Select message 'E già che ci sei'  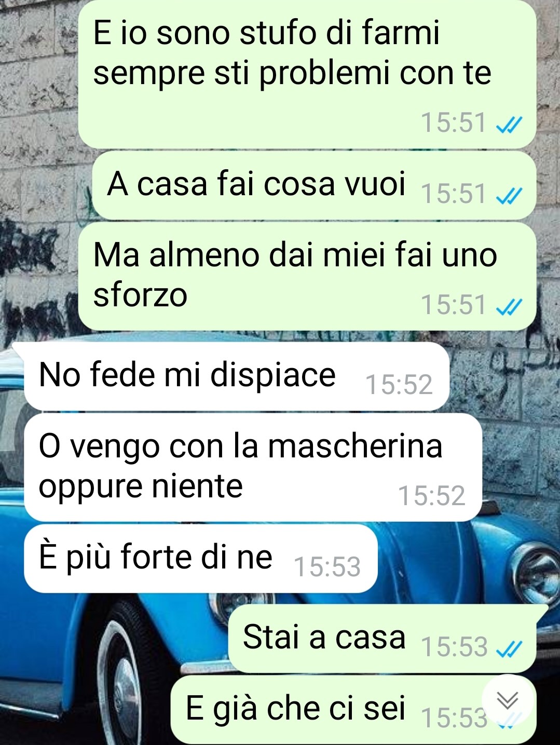pos(353,710)
